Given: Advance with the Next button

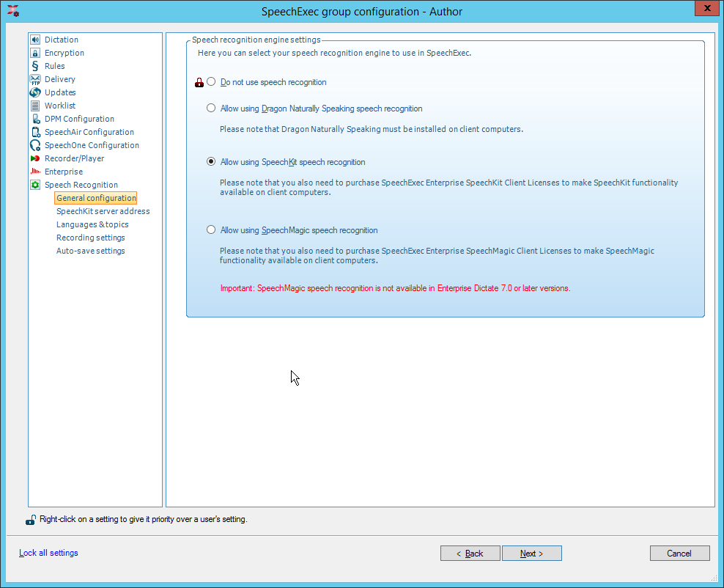Looking at the screenshot, I should (532, 554).
